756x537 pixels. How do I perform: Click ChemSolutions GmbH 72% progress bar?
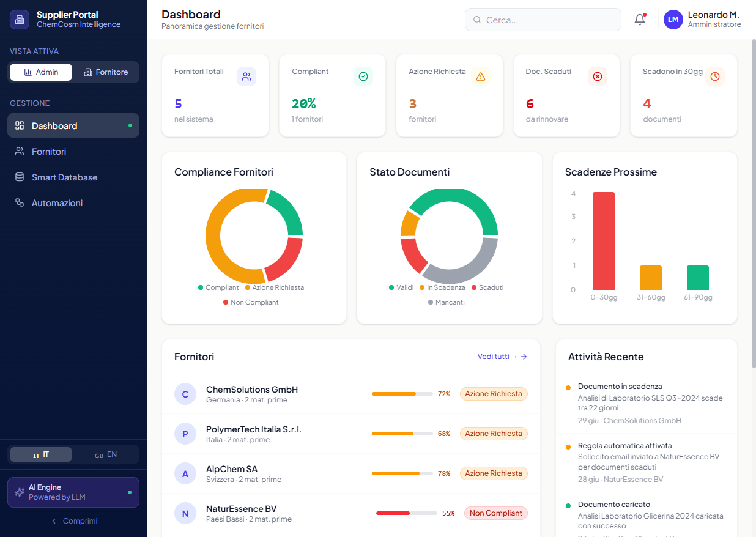click(402, 394)
